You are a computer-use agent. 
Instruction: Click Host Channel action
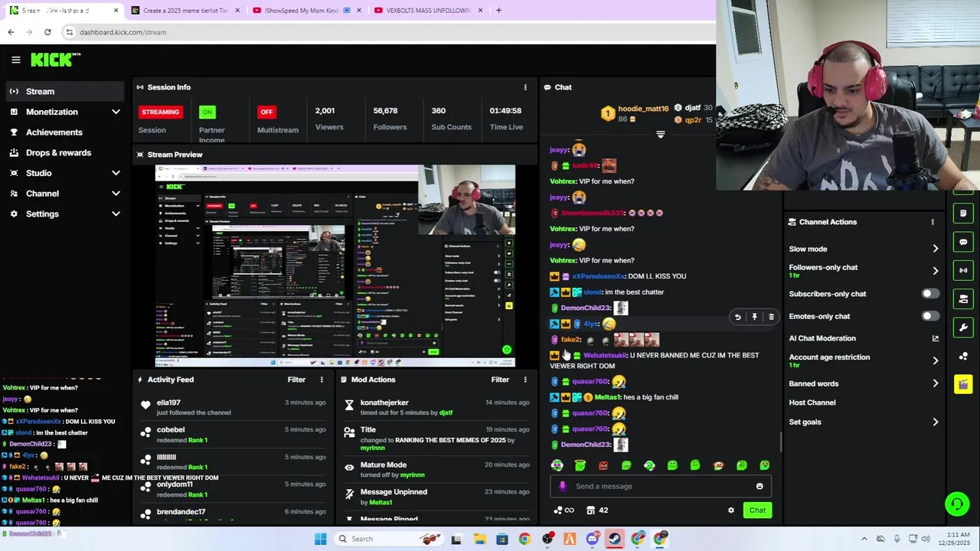[x=812, y=403]
